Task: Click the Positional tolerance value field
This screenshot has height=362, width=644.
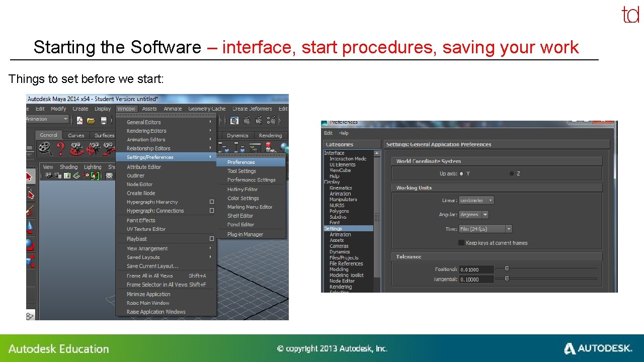Action: tap(476, 269)
